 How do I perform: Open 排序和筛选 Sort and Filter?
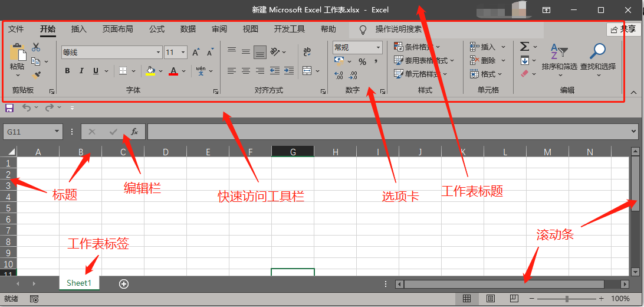pyautogui.click(x=560, y=60)
